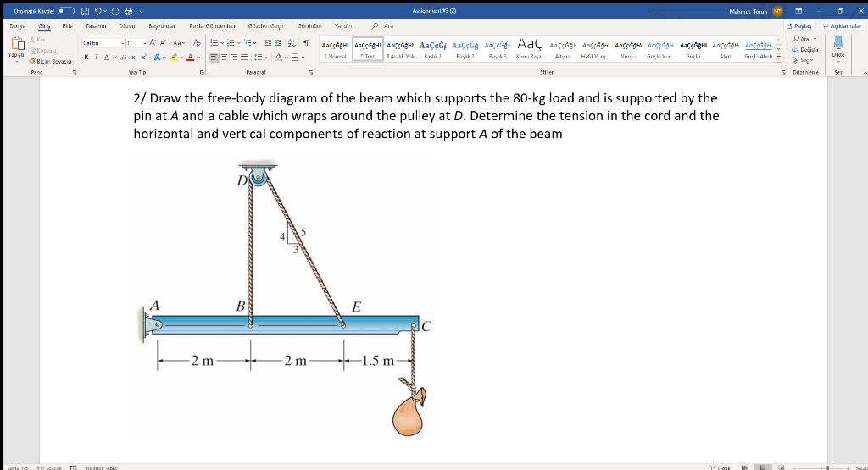
Task: Click the clear formatting icon
Action: tap(197, 43)
